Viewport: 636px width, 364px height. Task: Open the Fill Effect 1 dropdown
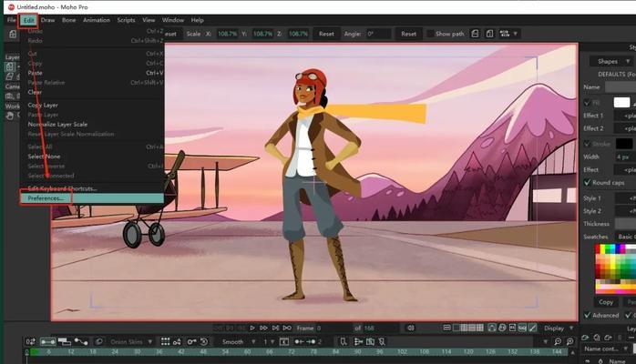pyautogui.click(x=625, y=116)
